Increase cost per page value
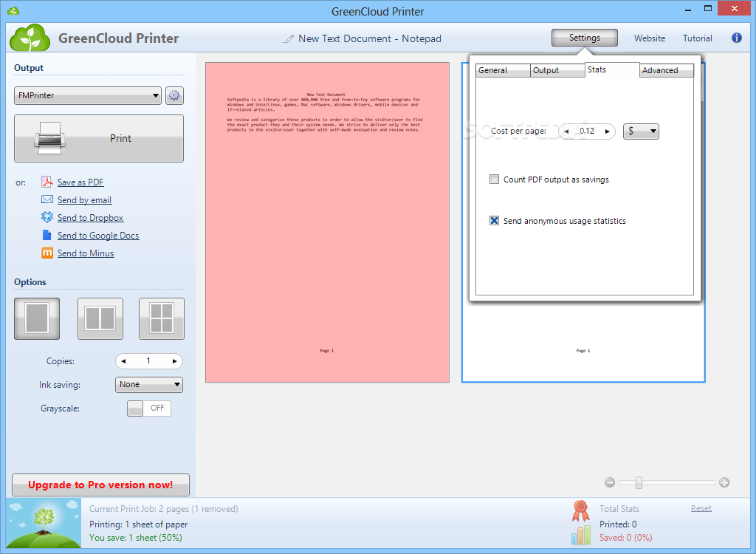756x554 pixels. point(608,131)
